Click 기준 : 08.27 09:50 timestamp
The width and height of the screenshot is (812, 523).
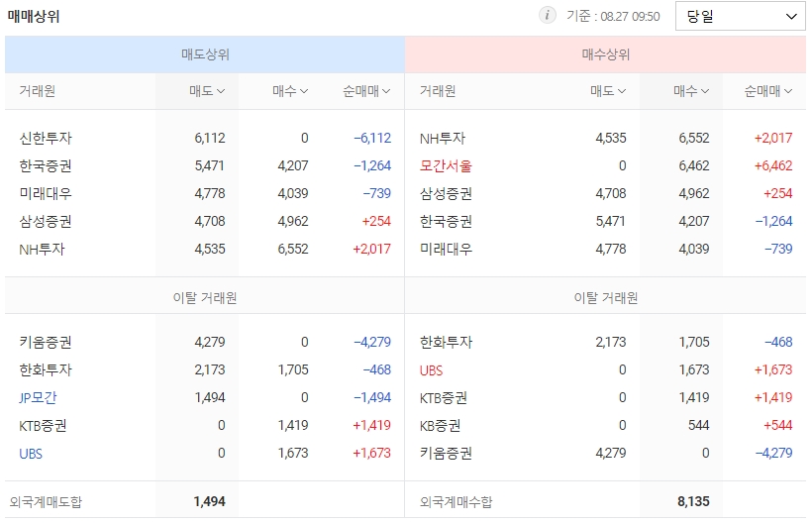click(x=613, y=16)
